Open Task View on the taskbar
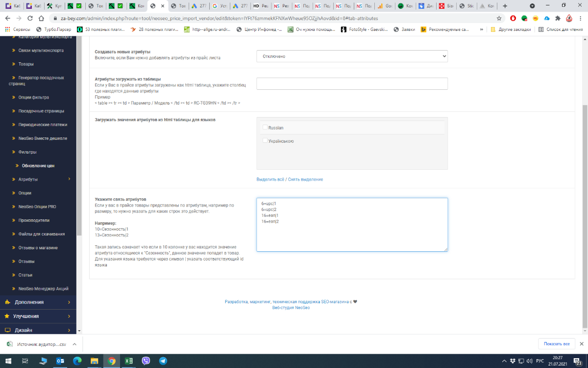The height and width of the screenshot is (368, 588). (x=25, y=361)
